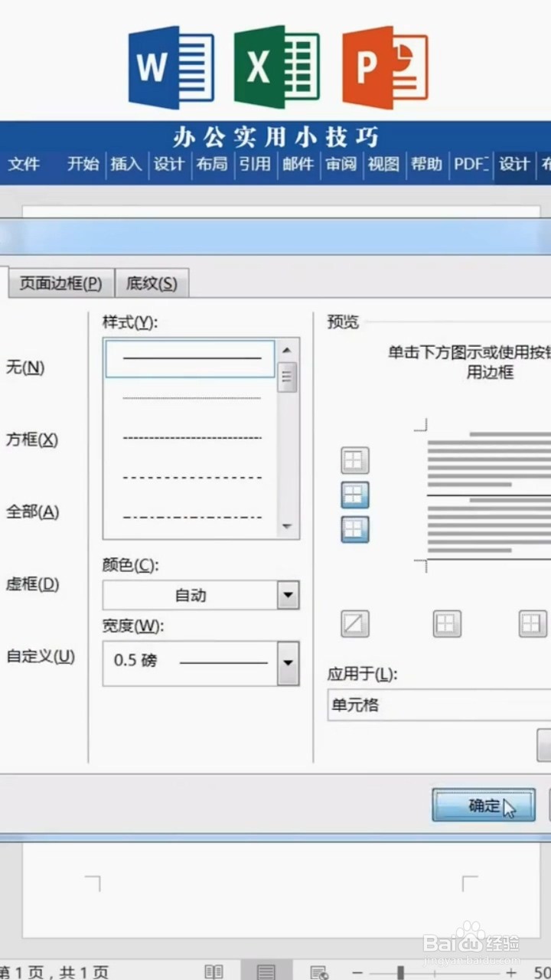
Task: Switch to the 插入 ribbon tab
Action: 126,164
